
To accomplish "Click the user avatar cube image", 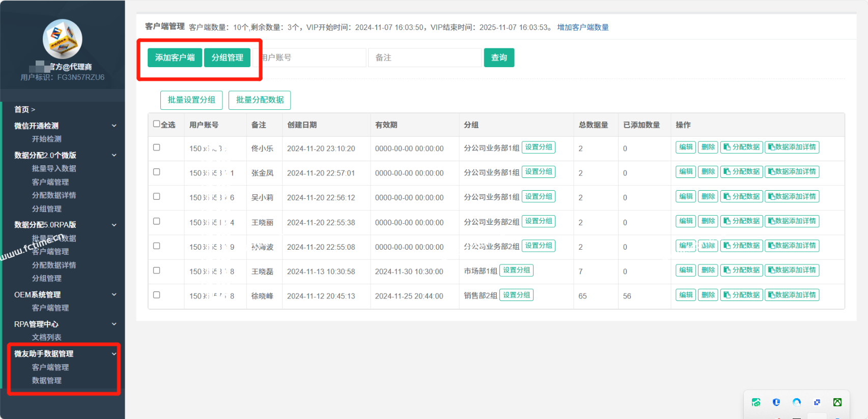I will point(62,39).
